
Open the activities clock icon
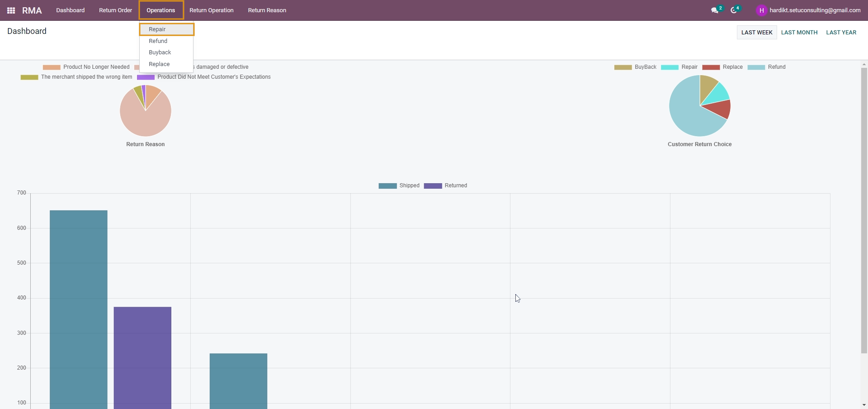pyautogui.click(x=734, y=10)
